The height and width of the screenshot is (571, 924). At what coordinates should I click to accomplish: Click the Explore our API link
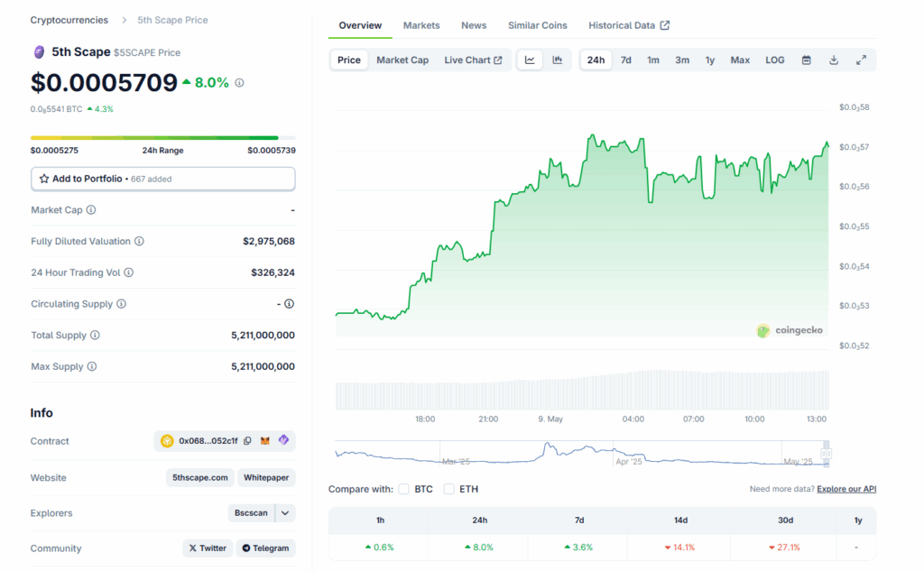click(846, 489)
